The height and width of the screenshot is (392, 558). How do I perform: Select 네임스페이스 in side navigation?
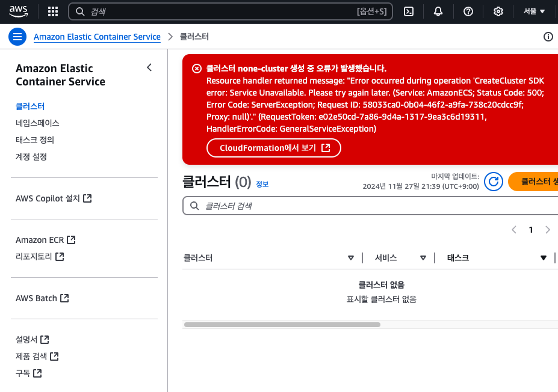click(x=37, y=123)
